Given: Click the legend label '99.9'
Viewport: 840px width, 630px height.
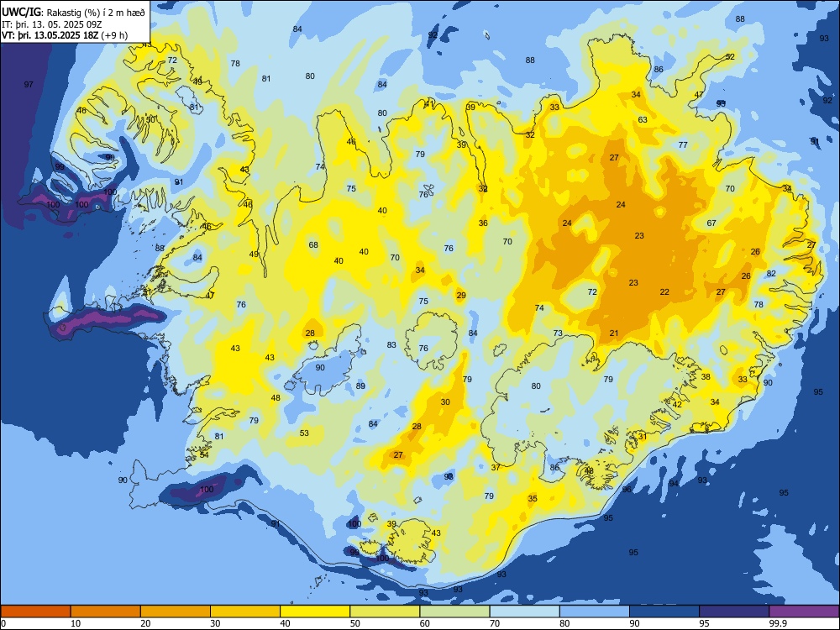Looking at the screenshot, I should tap(777, 623).
